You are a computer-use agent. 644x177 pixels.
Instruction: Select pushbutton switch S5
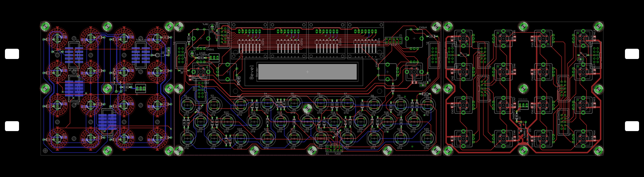coord(294,104)
